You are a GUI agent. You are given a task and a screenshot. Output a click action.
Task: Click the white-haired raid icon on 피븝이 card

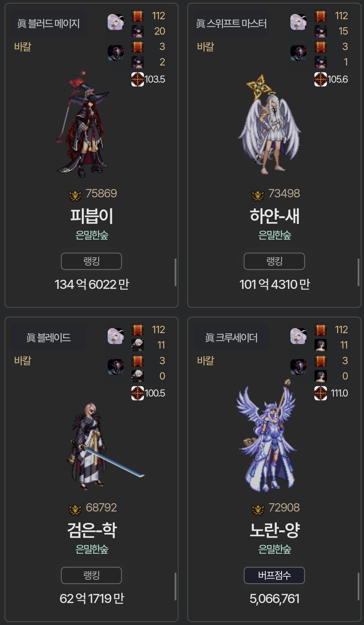(116, 22)
